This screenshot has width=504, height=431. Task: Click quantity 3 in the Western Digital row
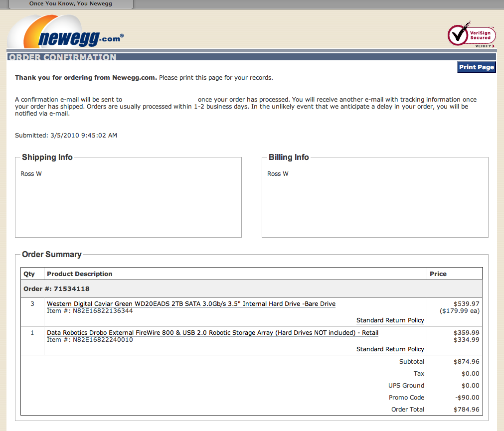point(32,304)
